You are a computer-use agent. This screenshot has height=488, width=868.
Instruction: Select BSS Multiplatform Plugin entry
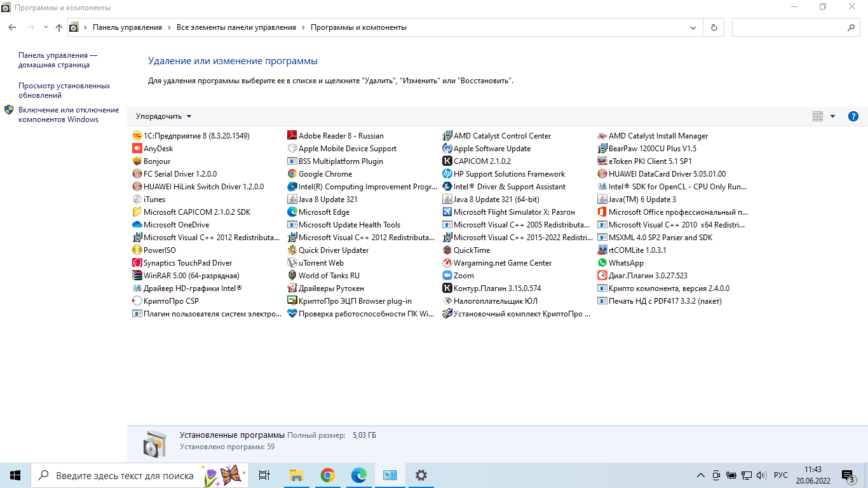336,161
